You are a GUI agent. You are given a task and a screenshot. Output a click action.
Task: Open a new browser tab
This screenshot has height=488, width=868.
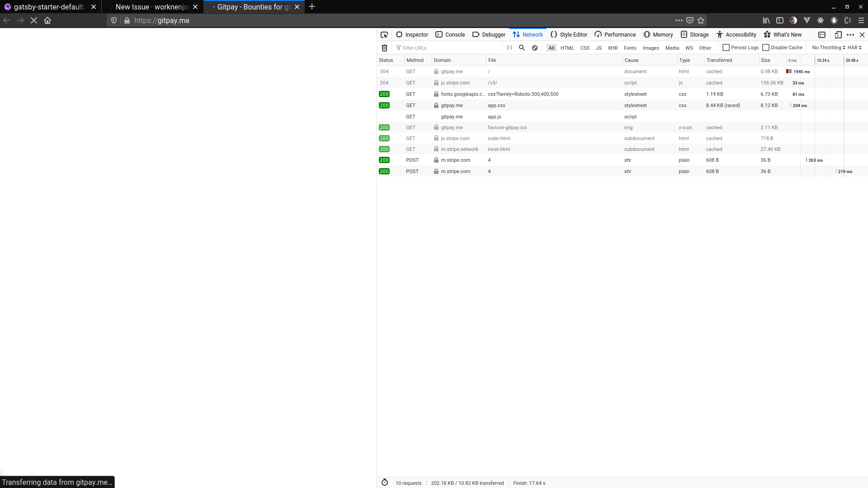312,7
